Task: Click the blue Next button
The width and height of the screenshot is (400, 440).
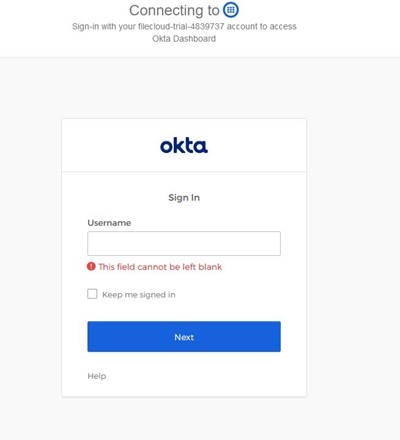Action: (x=184, y=337)
